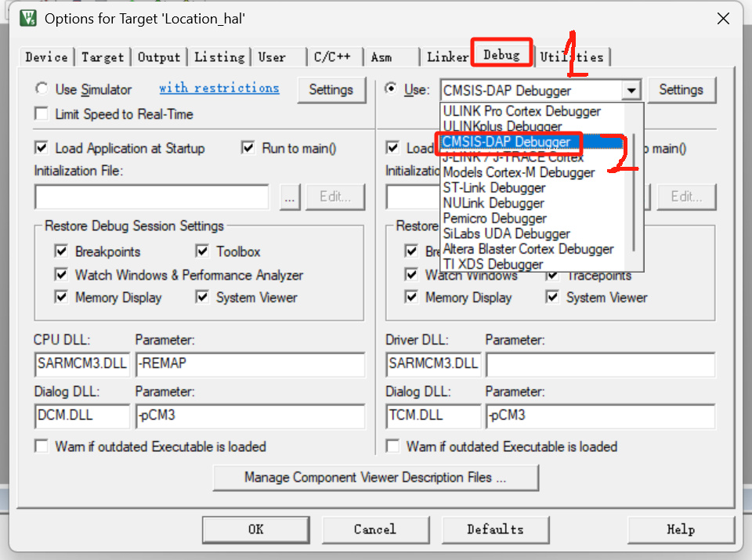Open the Linker tab
The height and width of the screenshot is (560, 752).
[447, 57]
